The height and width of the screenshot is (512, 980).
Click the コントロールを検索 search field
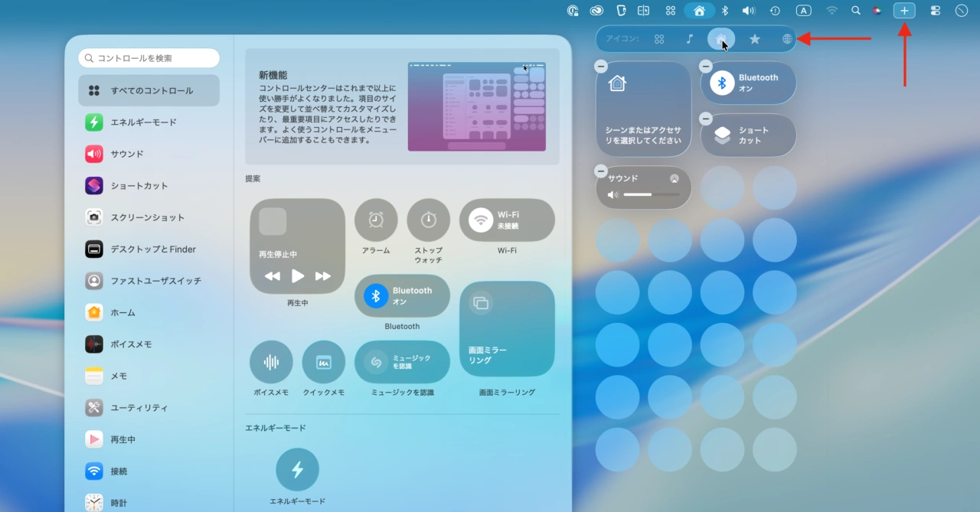point(149,57)
